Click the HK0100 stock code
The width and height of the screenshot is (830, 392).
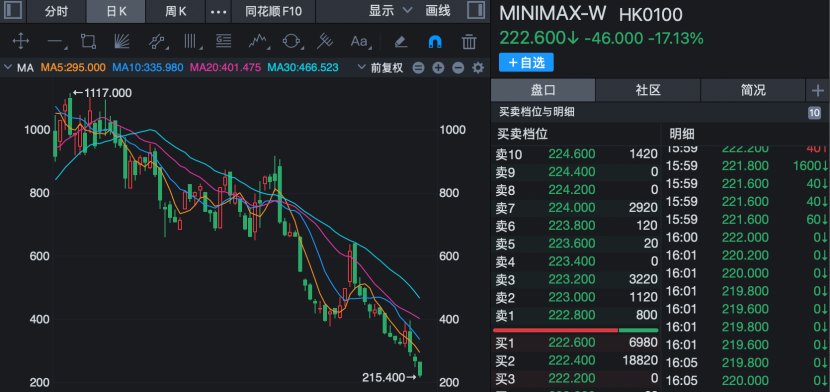tap(651, 14)
